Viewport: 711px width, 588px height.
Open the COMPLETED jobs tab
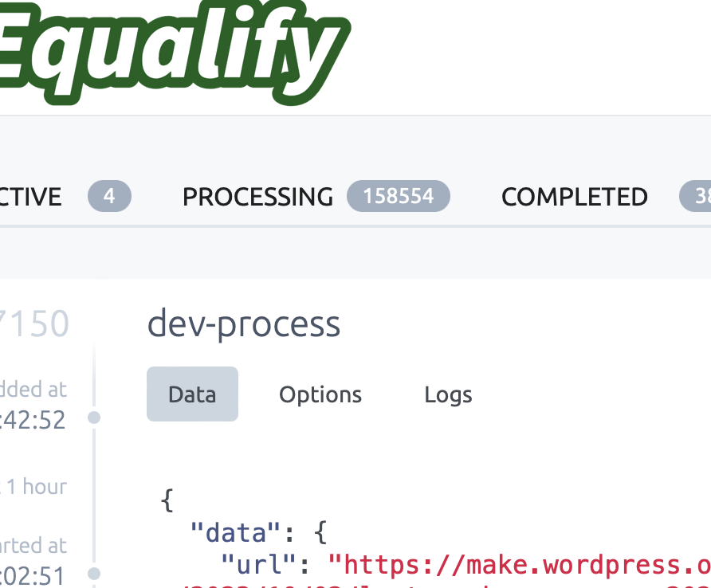click(575, 197)
